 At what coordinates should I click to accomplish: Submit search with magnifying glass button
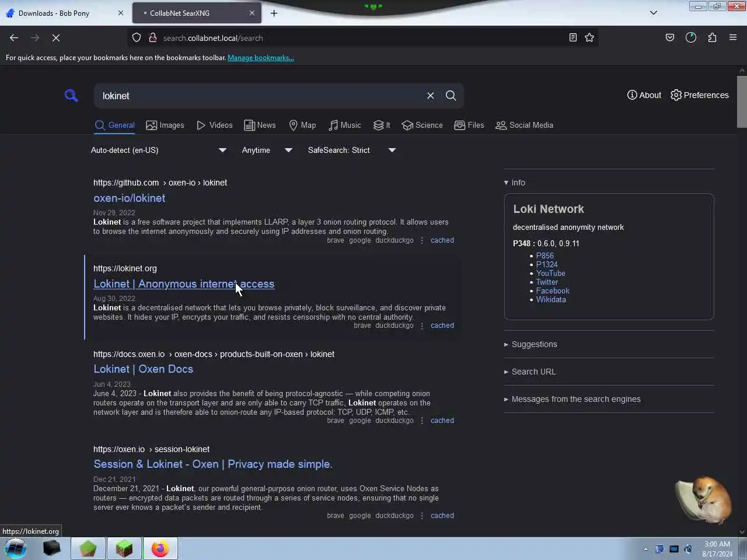(451, 96)
